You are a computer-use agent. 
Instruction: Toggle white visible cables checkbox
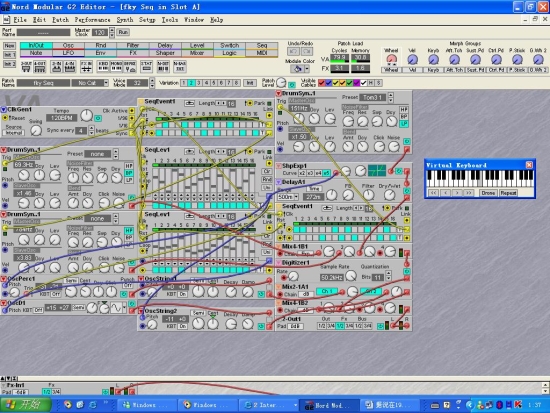tap(363, 83)
